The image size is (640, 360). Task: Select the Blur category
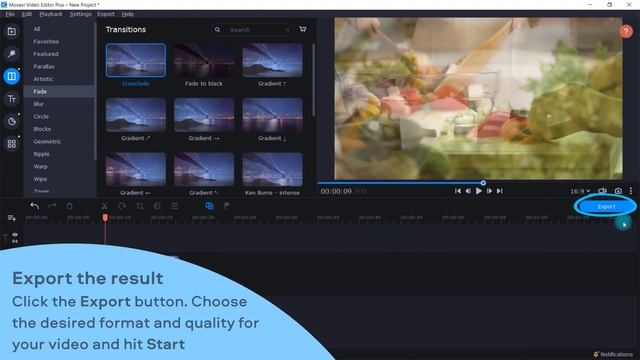coord(38,104)
